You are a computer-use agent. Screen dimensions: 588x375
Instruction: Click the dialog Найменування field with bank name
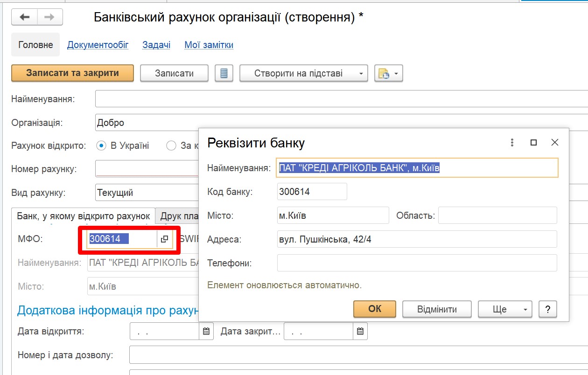(418, 168)
